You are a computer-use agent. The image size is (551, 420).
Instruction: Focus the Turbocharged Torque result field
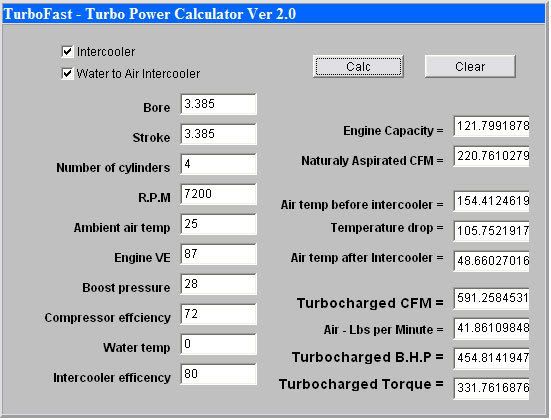coord(491,388)
